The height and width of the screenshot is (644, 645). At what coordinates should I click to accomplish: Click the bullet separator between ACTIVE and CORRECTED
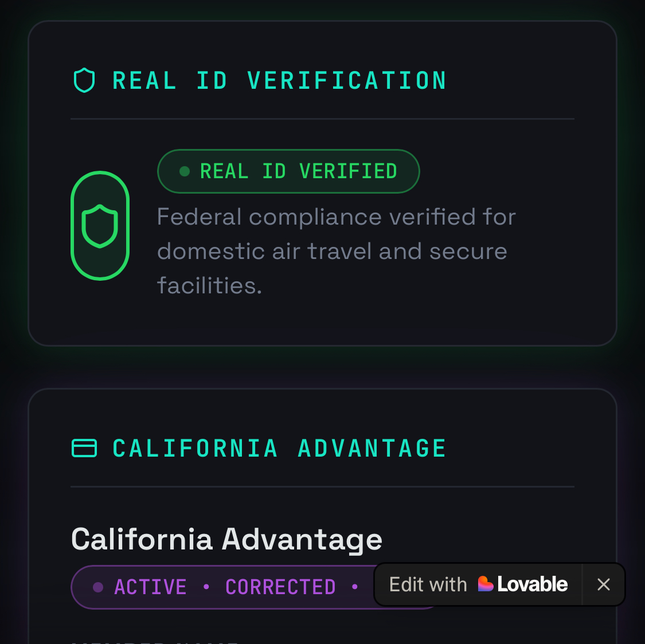click(x=206, y=587)
